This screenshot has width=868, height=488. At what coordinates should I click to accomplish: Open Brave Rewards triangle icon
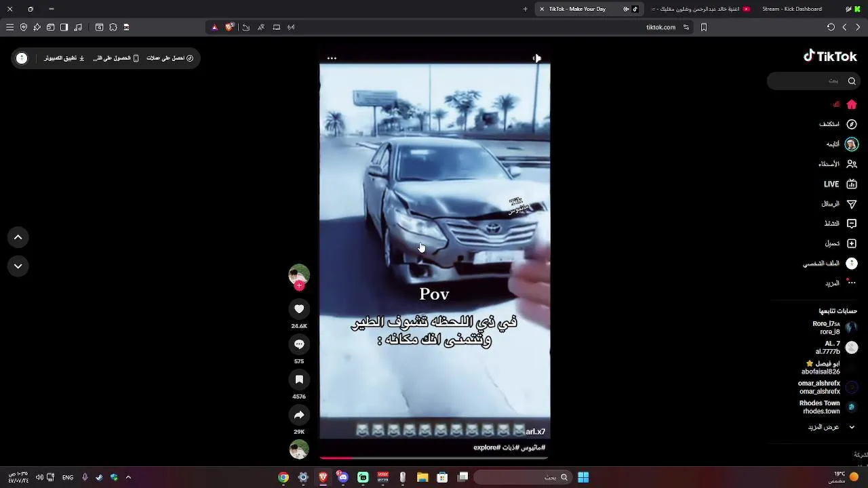point(214,27)
